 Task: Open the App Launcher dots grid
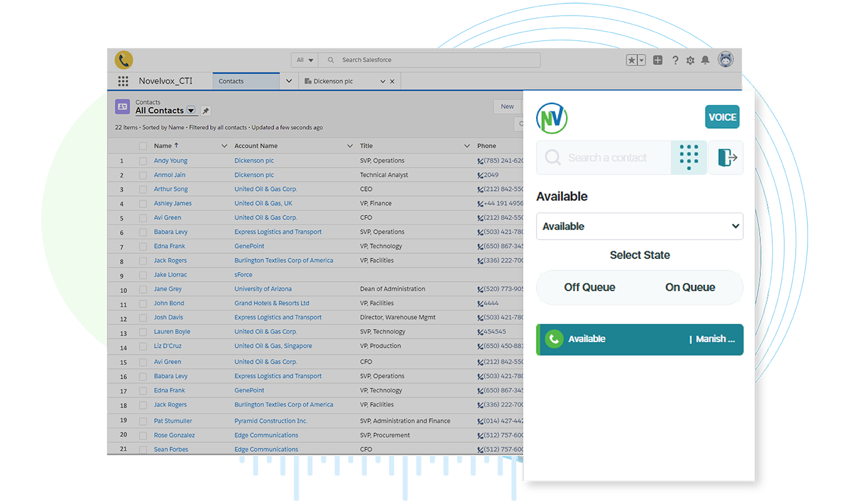point(123,81)
